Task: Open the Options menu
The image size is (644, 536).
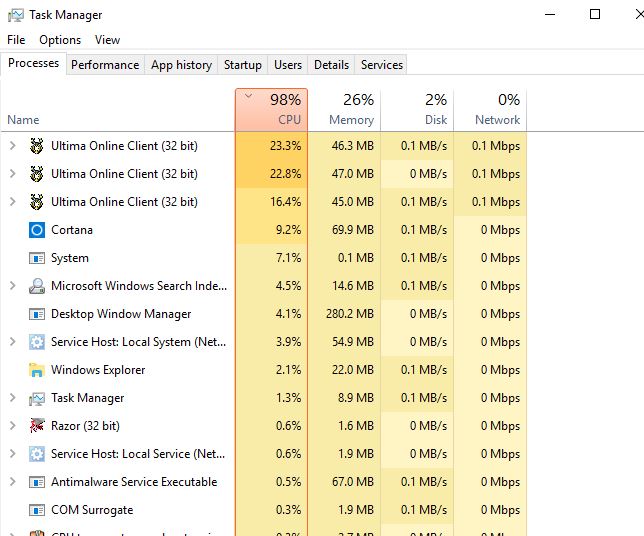Action: [x=60, y=40]
